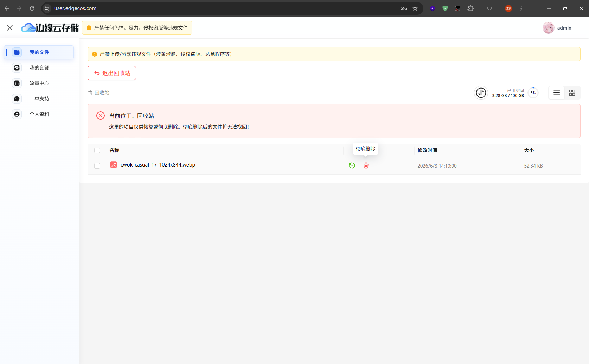Switch to grid view layout icon
Image resolution: width=589 pixels, height=364 pixels.
point(572,93)
